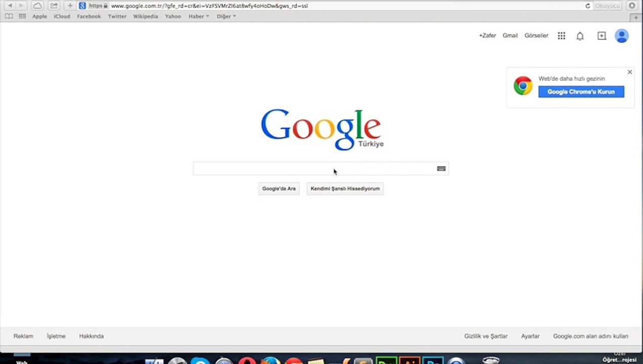This screenshot has width=643, height=364.
Task: Open the +Zafer link
Action: [x=487, y=35]
